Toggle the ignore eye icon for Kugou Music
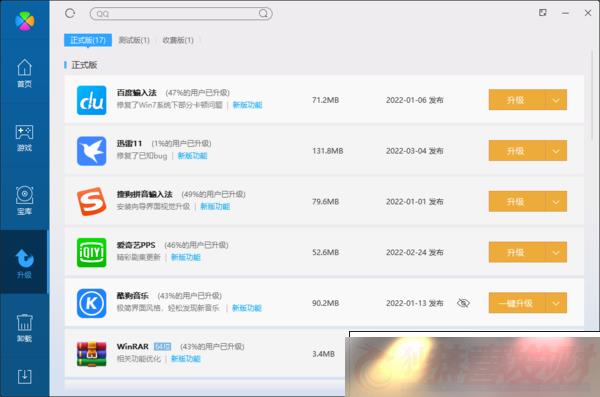 [x=463, y=303]
